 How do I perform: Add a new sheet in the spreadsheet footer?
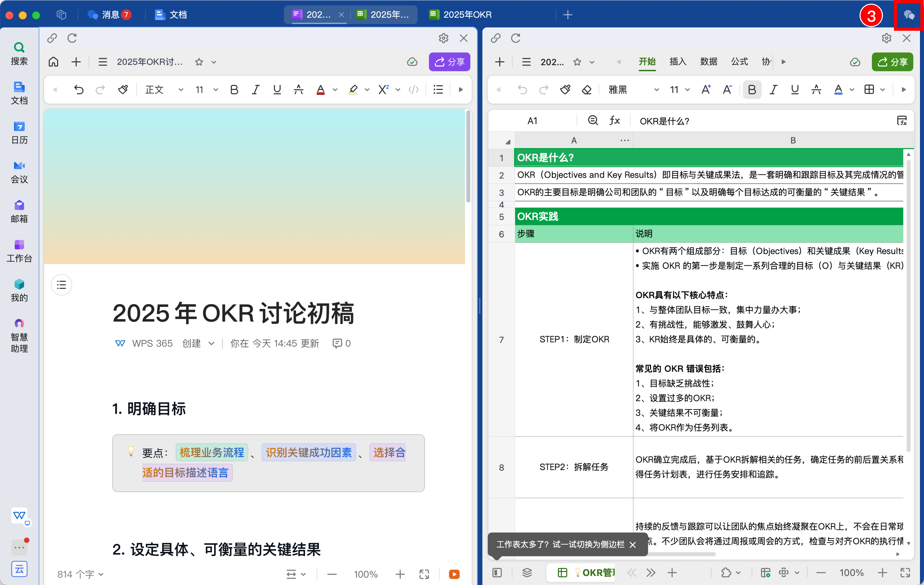(672, 573)
